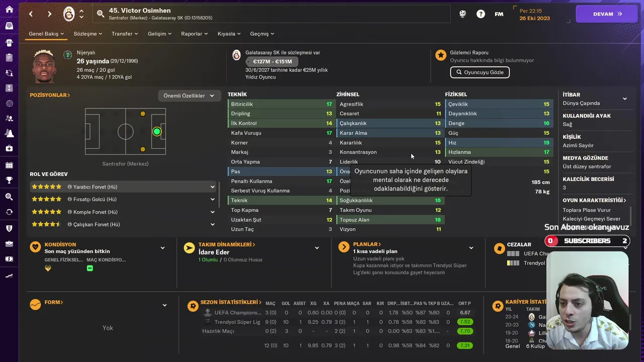Step to the next player with the down arrow
The width and height of the screenshot is (644, 362).
(x=82, y=18)
